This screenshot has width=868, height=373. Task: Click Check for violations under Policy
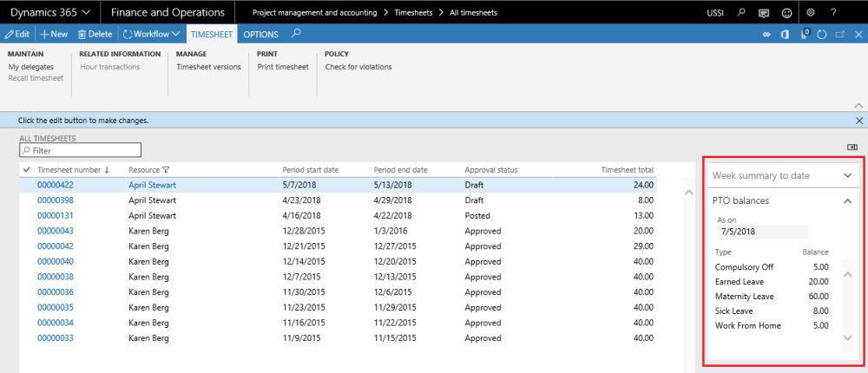tap(358, 67)
